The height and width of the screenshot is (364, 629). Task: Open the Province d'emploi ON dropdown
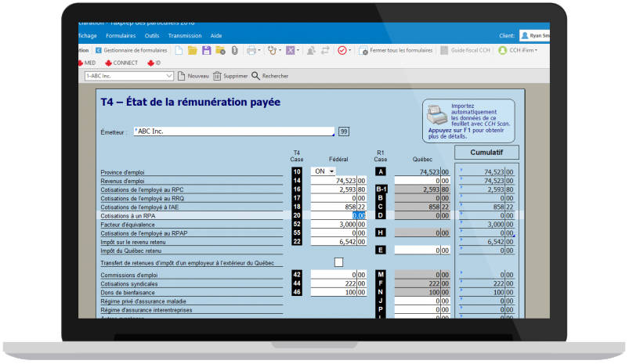pos(324,171)
